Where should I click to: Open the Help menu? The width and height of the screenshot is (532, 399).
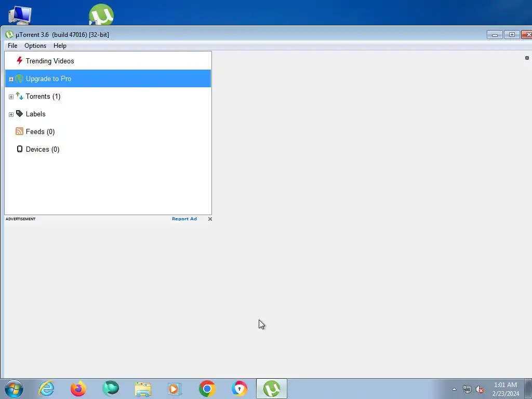60,46
